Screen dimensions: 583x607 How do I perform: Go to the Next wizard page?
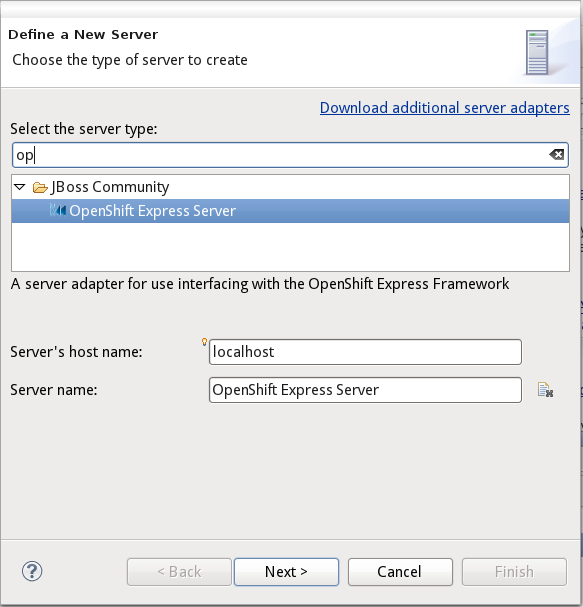pos(286,572)
